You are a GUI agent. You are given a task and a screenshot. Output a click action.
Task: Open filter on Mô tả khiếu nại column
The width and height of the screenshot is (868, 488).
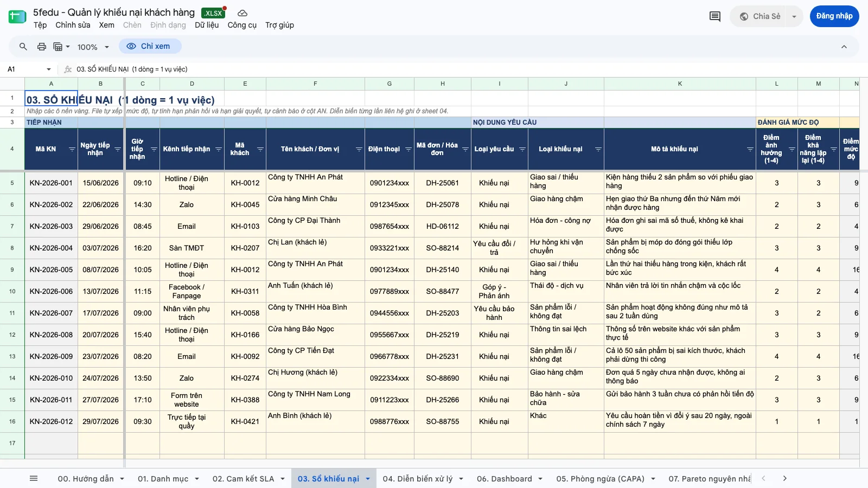tap(750, 149)
